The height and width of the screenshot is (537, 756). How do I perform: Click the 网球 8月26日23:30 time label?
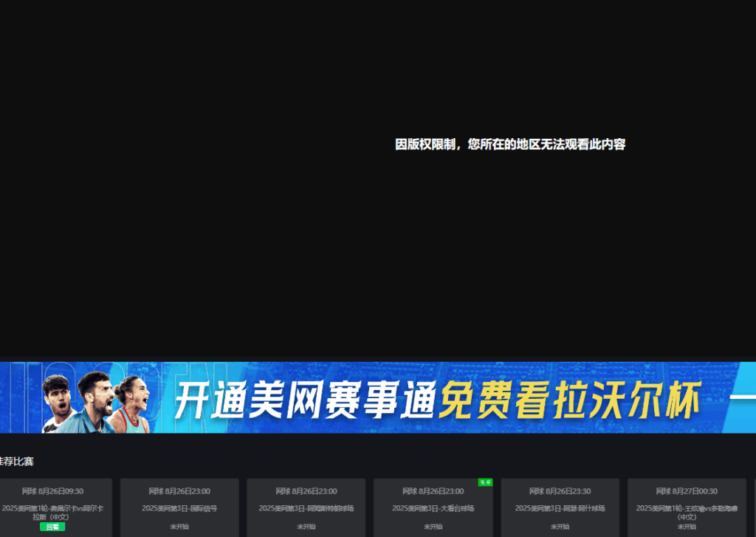click(x=560, y=491)
